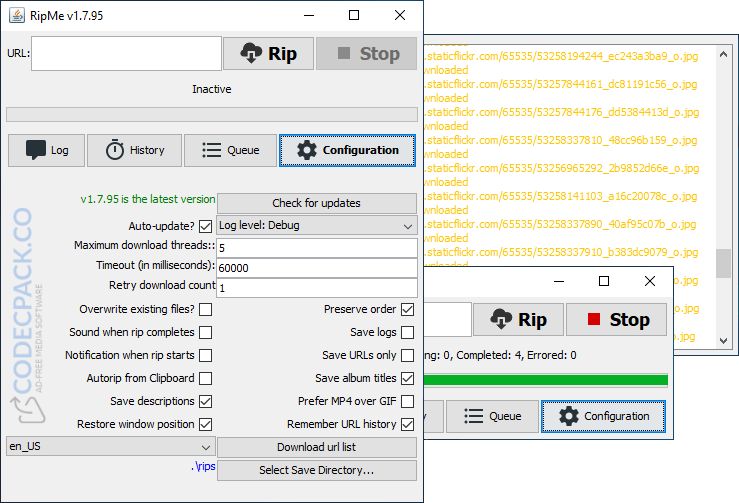Screen dimensions: 739x503
Task: Click the Rip button in the second window
Action: 518,320
